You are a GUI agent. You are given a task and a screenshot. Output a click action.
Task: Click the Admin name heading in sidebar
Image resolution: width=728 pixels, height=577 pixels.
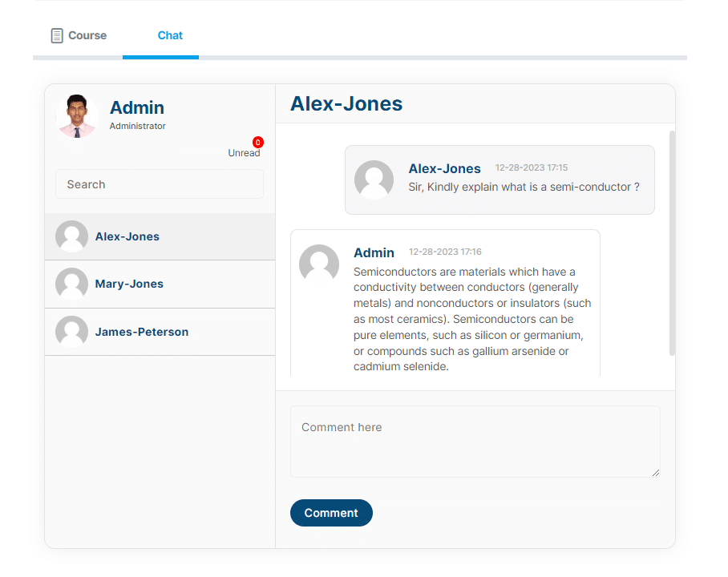click(137, 107)
